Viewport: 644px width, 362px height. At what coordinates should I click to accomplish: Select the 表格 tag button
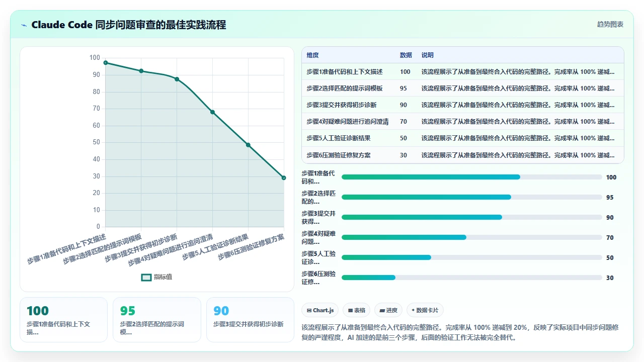357,310
